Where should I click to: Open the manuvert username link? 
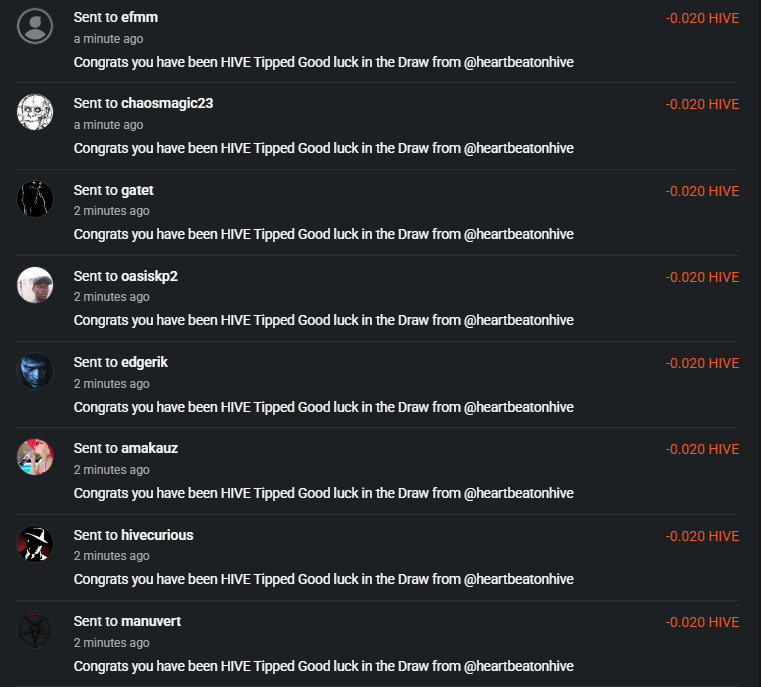[x=151, y=622]
